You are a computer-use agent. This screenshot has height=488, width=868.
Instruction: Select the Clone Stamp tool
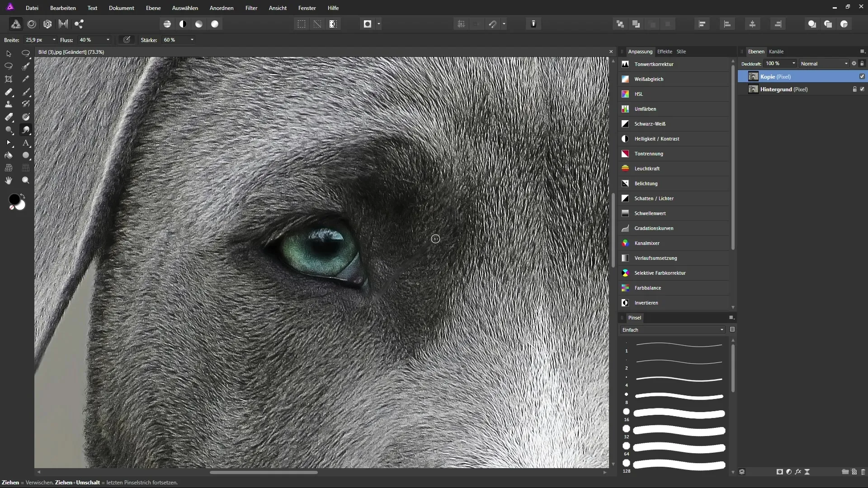click(9, 104)
